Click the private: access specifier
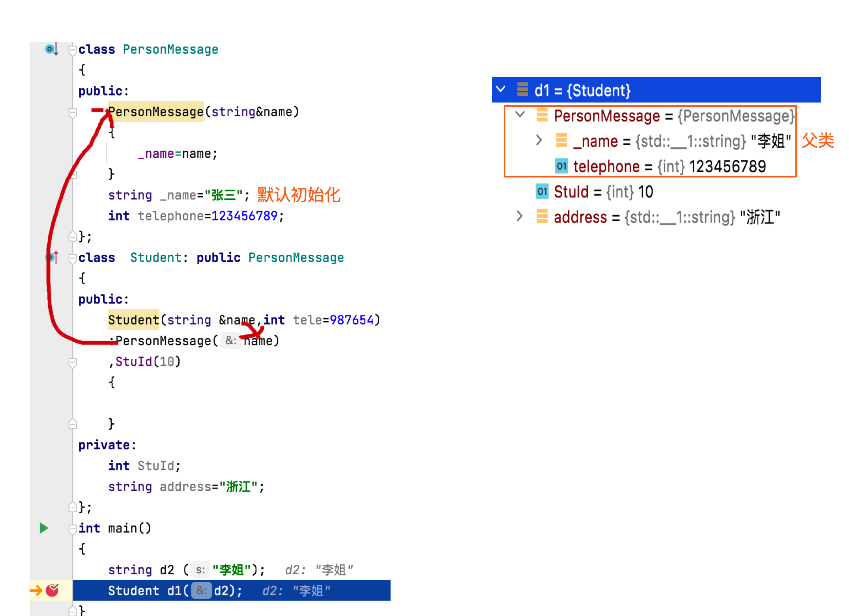Viewport: 849px width, 616px height. tap(107, 445)
